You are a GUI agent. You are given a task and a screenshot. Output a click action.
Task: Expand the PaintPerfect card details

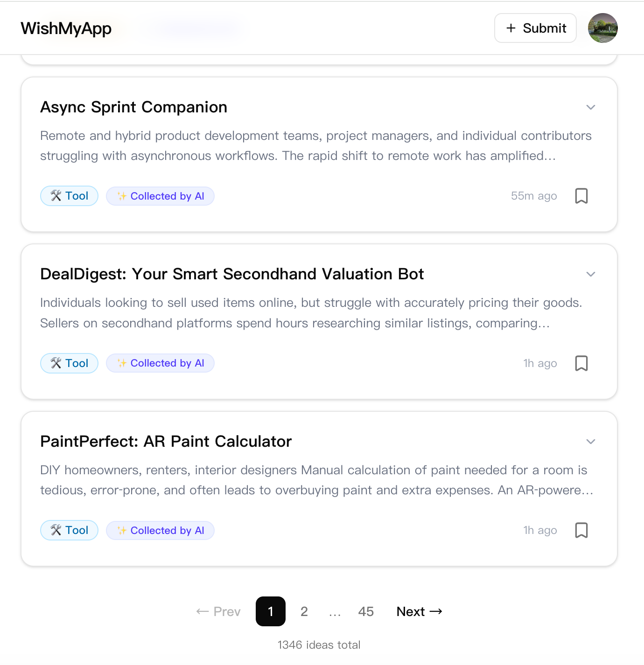pyautogui.click(x=590, y=441)
